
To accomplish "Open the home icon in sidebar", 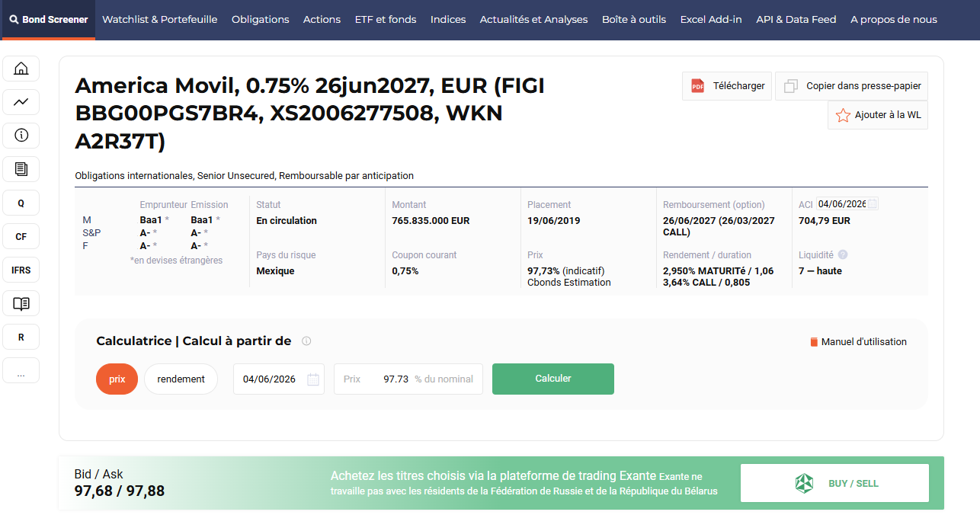I will pyautogui.click(x=21, y=69).
